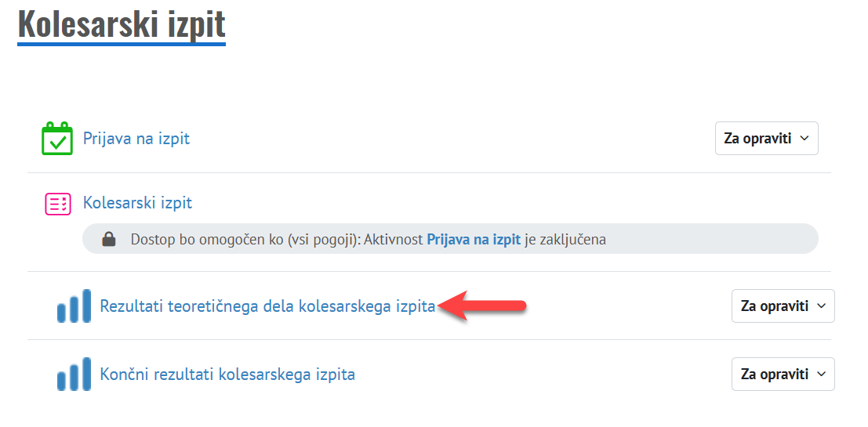Open the Kolesarski izpit quiz link
The image size is (868, 427).
tap(137, 203)
